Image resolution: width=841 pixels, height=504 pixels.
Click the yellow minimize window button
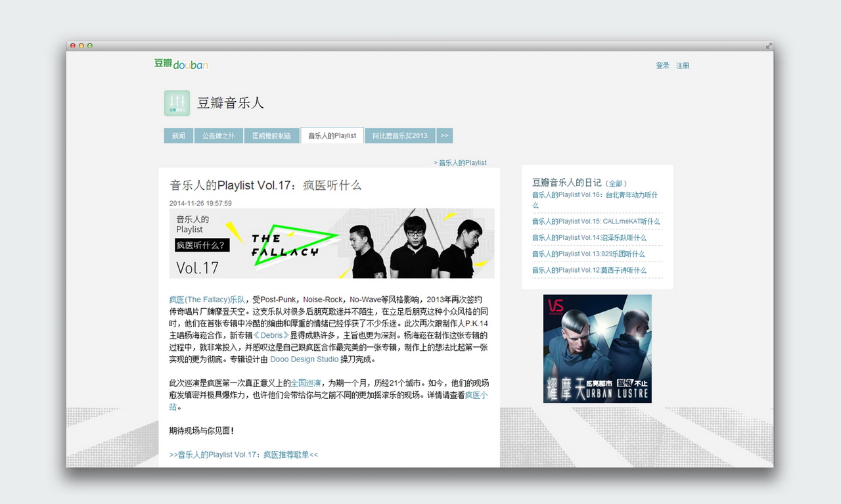81,46
